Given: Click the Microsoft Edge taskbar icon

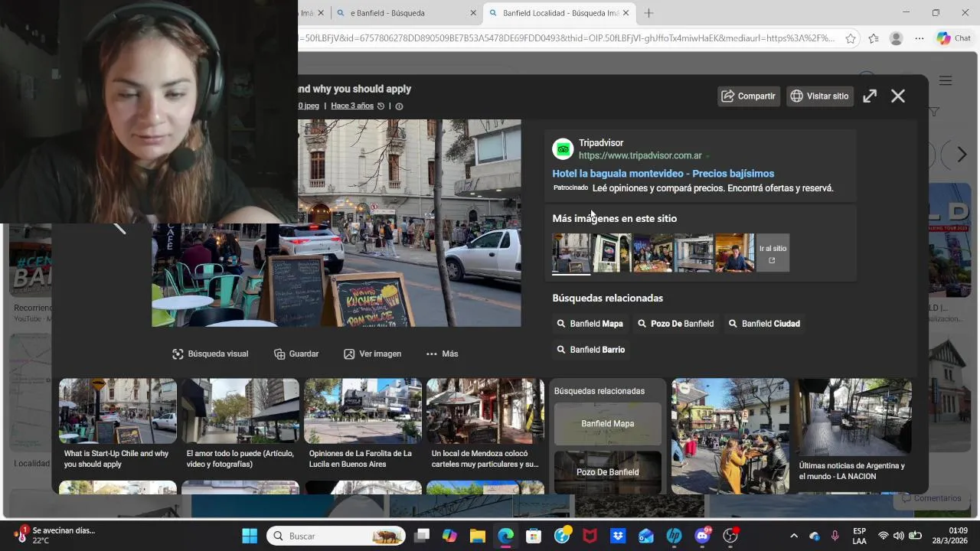Looking at the screenshot, I should 506,536.
